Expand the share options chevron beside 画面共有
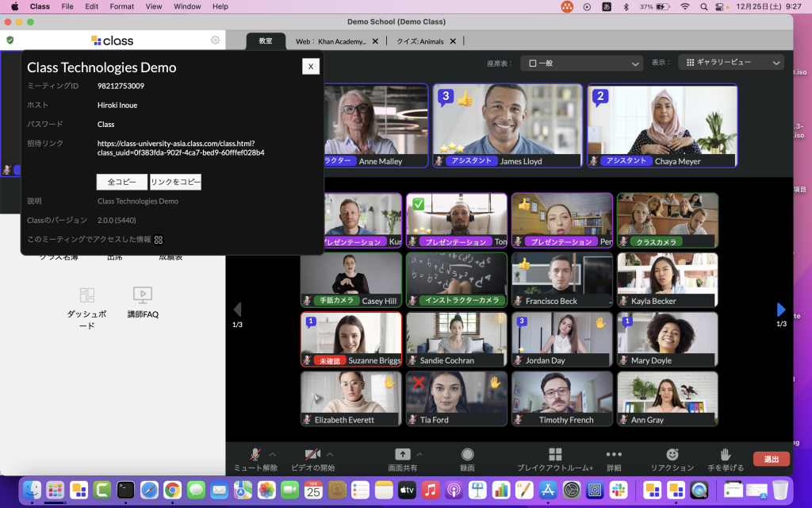Image resolution: width=812 pixels, height=508 pixels. coord(419,454)
